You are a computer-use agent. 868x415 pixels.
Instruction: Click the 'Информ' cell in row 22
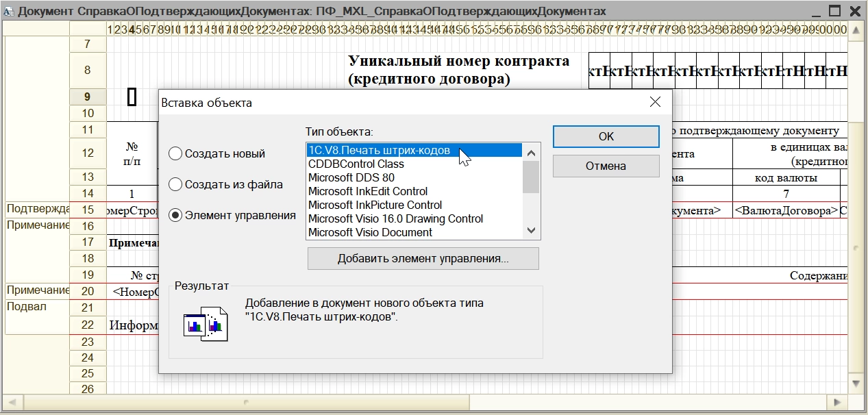click(x=134, y=325)
